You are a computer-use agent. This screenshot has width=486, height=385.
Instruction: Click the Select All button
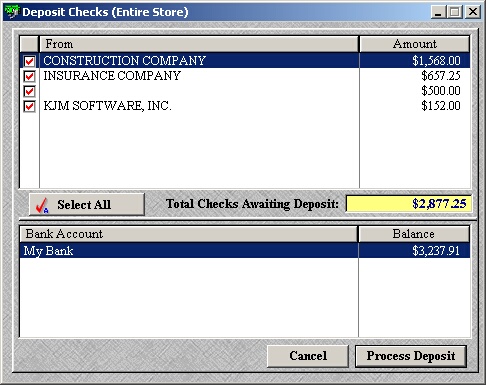point(87,204)
